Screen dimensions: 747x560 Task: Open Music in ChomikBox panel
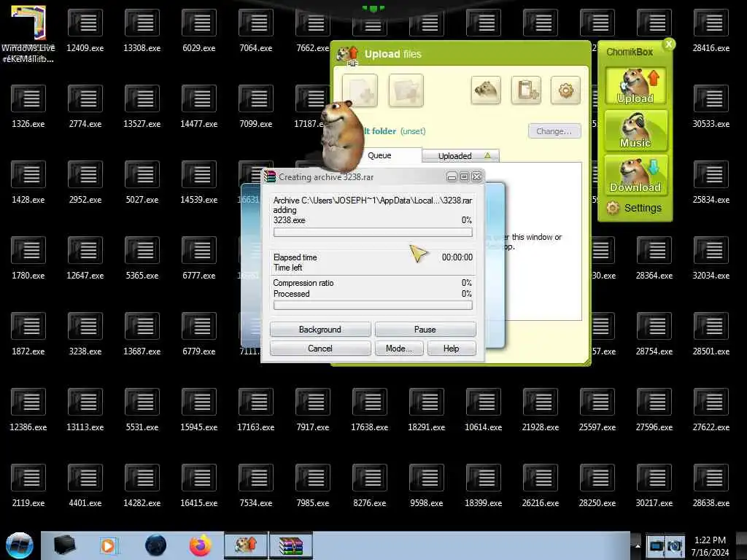(635, 130)
